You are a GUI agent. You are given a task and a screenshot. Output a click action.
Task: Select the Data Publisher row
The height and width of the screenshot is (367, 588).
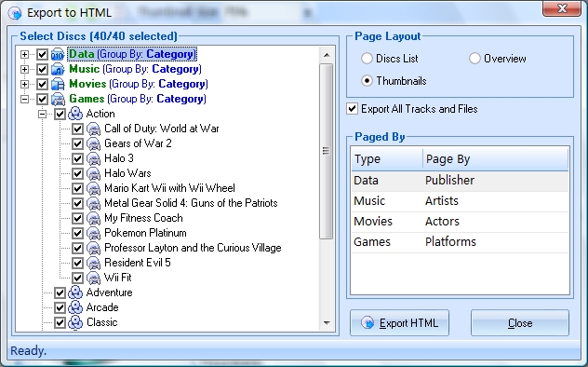[x=461, y=181]
